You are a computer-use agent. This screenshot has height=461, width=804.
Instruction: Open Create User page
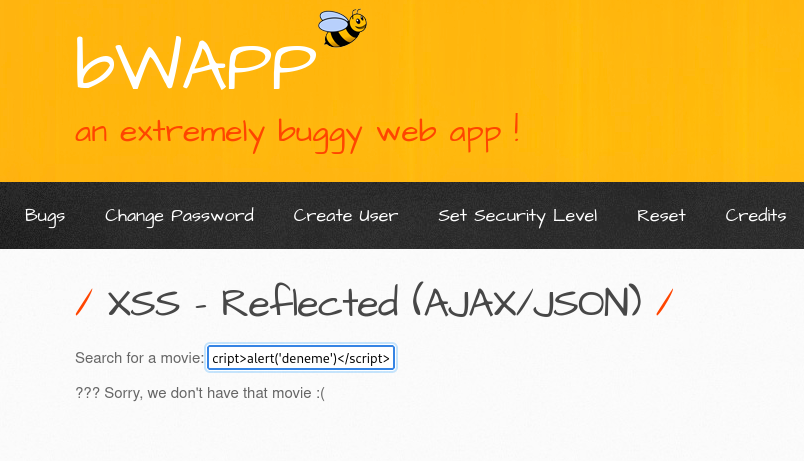(346, 216)
